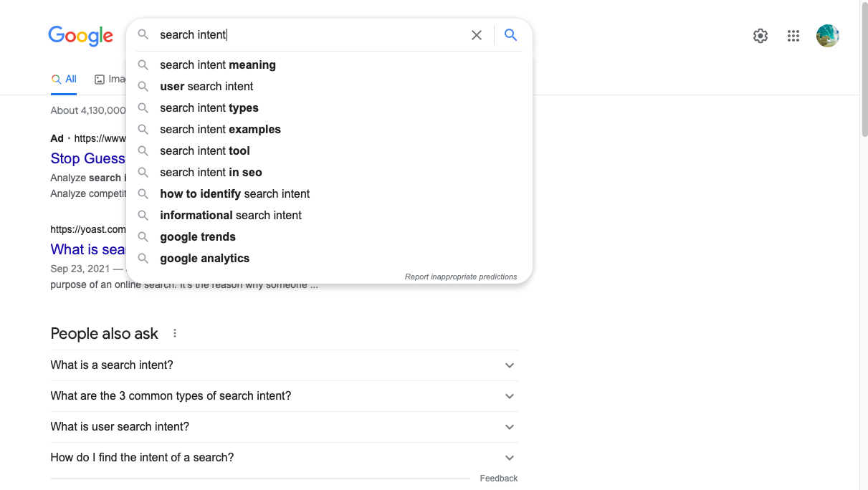Select the 'how to identify search intent' suggestion

click(234, 193)
